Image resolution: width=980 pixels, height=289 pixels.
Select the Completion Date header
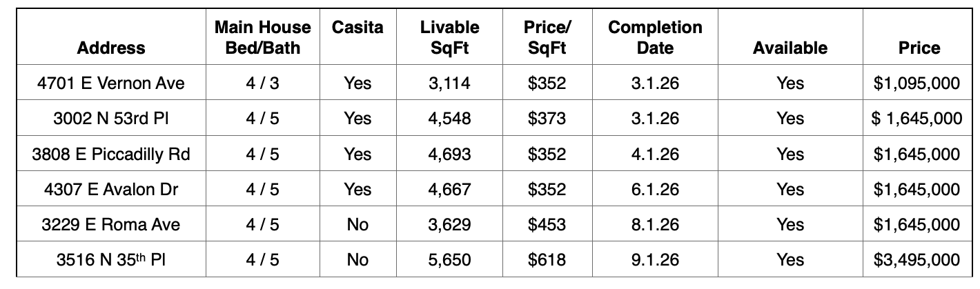655,38
